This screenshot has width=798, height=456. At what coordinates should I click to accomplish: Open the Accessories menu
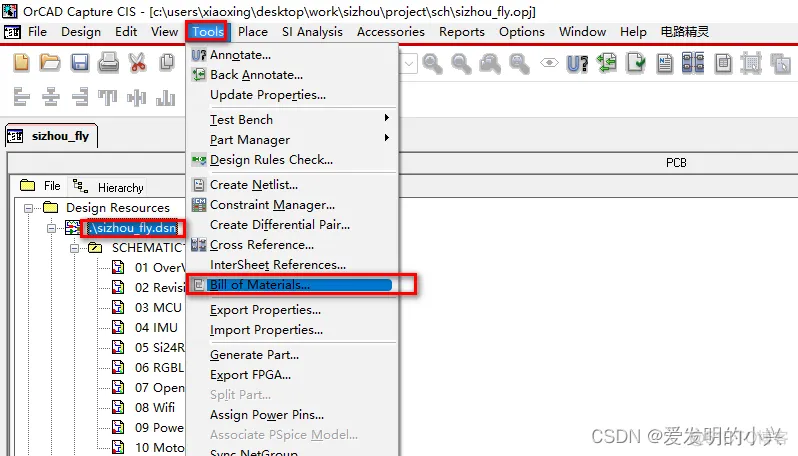(x=390, y=32)
